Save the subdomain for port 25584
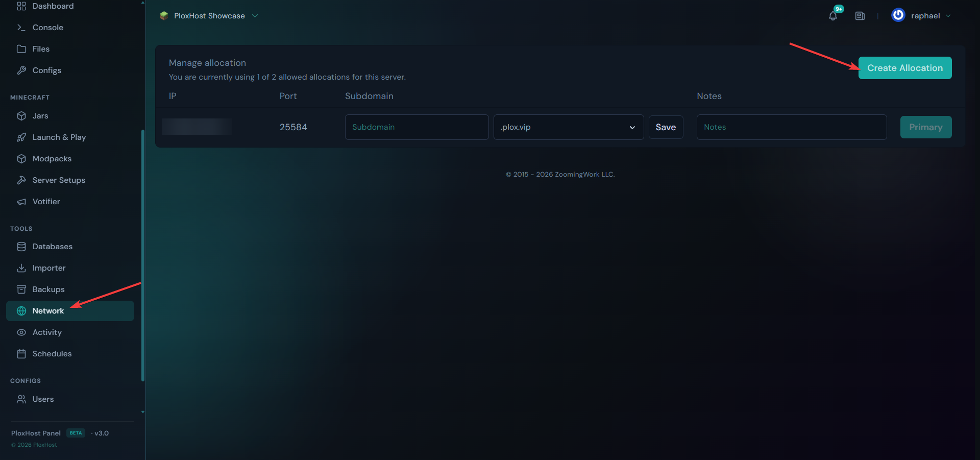This screenshot has width=980, height=460. (666, 127)
